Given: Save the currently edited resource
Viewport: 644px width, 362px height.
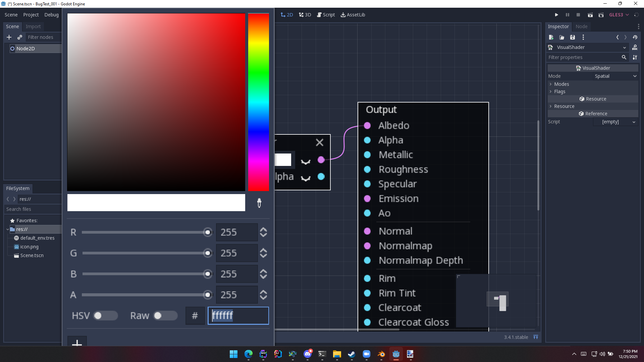Looking at the screenshot, I should click(572, 37).
